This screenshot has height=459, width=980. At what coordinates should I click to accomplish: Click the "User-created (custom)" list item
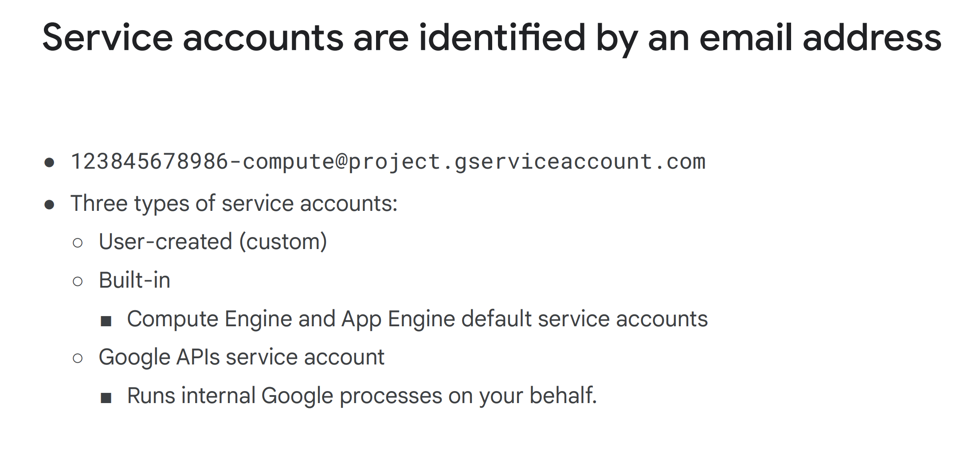tap(213, 242)
